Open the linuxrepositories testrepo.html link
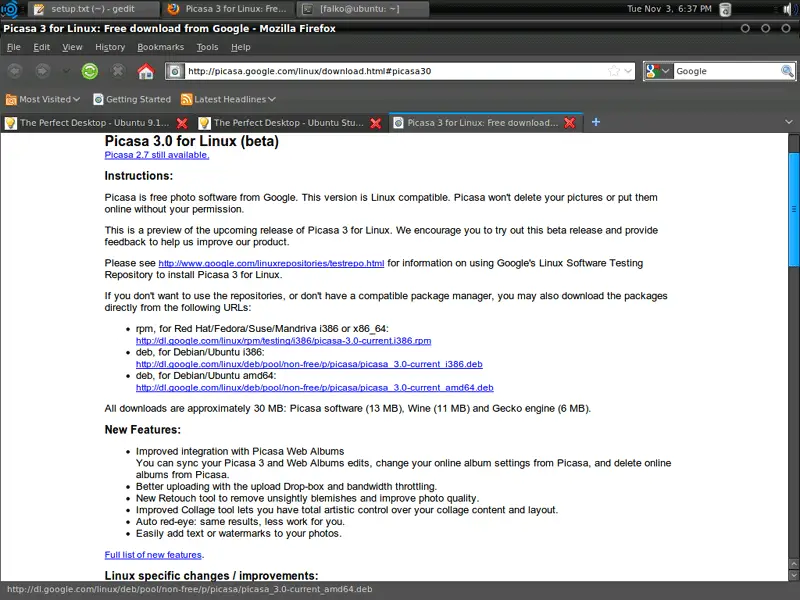 [x=271, y=263]
